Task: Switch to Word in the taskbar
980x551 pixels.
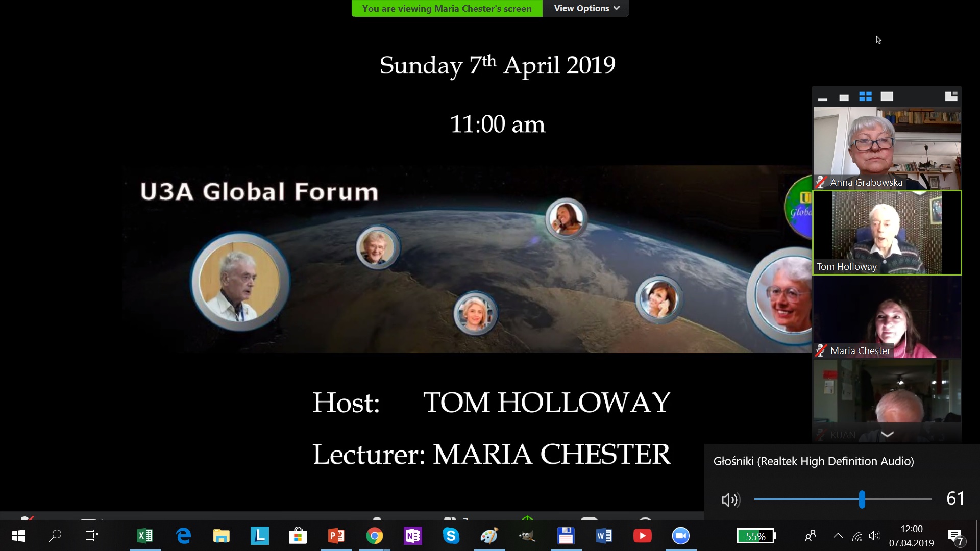Action: tap(604, 536)
